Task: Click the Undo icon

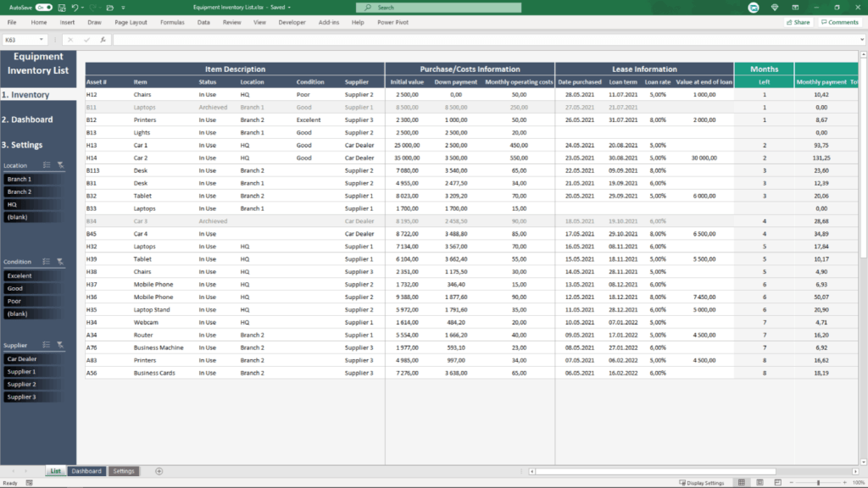Action: (75, 7)
